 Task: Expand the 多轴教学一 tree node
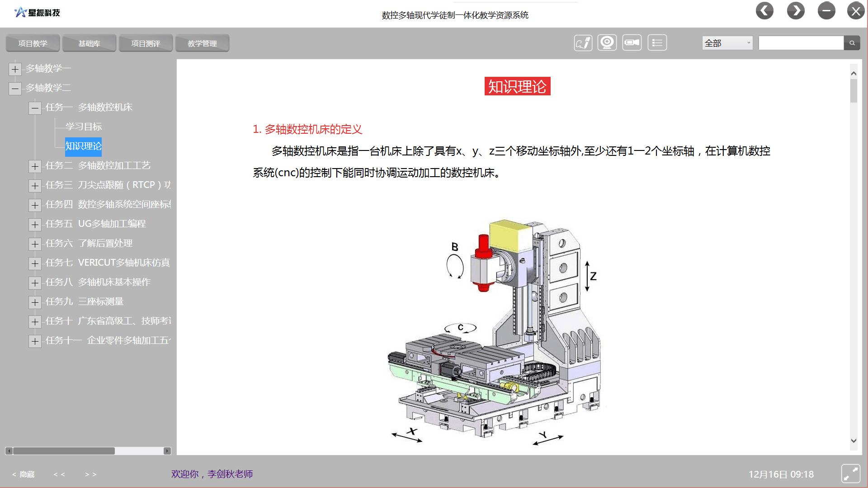15,69
